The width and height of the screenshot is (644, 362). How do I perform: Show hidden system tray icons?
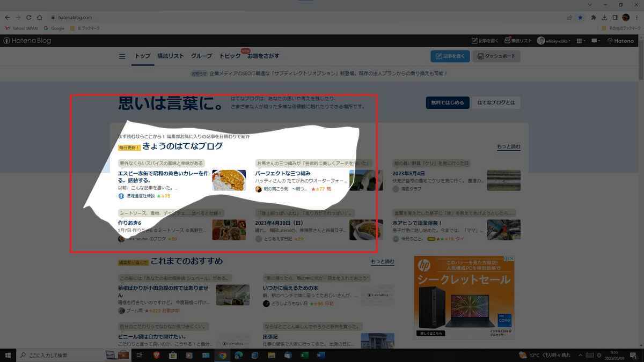pyautogui.click(x=581, y=355)
